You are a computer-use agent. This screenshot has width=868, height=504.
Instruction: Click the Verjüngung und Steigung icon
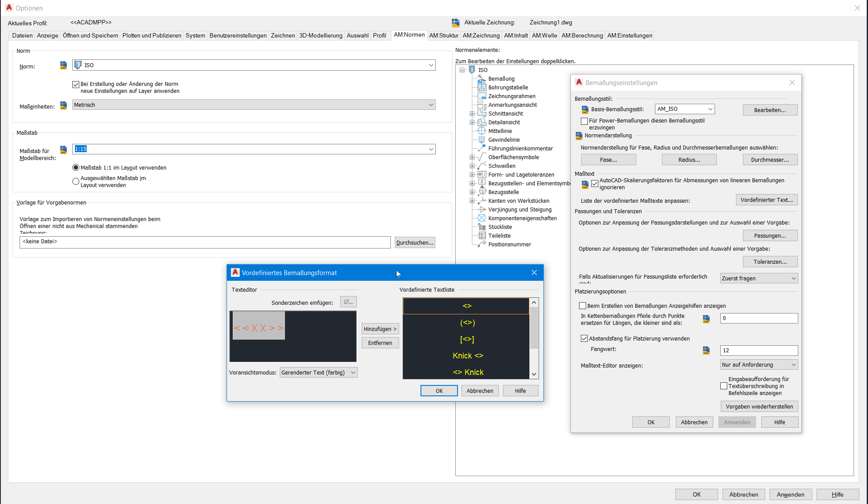(x=481, y=209)
